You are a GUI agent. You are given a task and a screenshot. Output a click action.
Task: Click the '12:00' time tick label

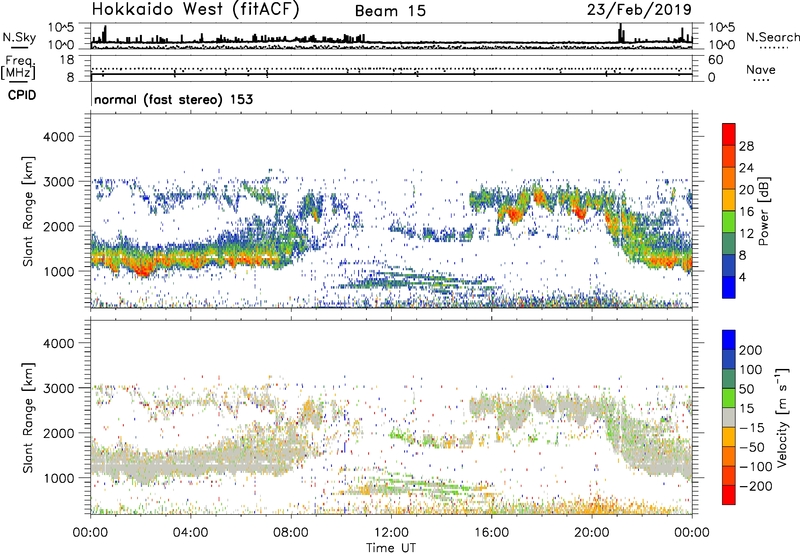(x=391, y=533)
